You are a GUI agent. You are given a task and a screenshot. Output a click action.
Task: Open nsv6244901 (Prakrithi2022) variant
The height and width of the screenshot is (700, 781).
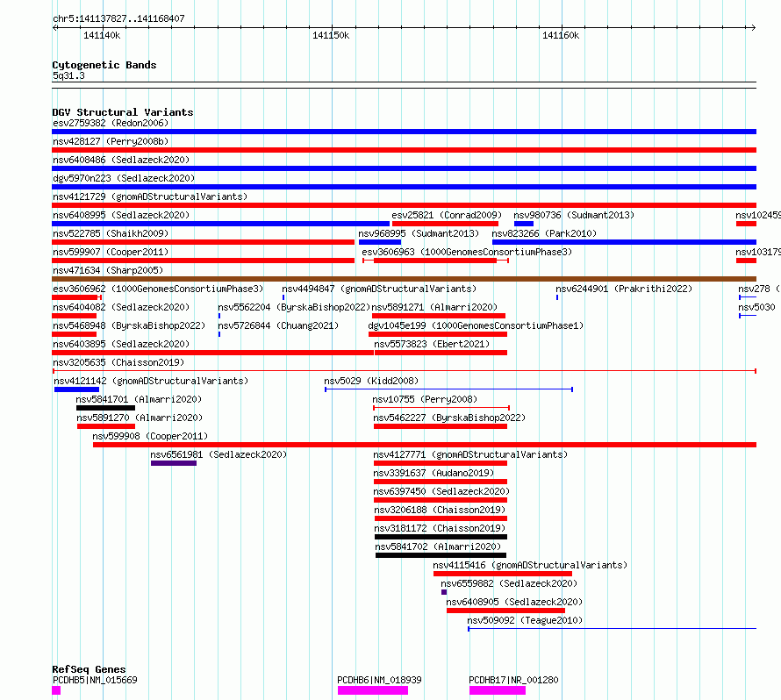[624, 289]
